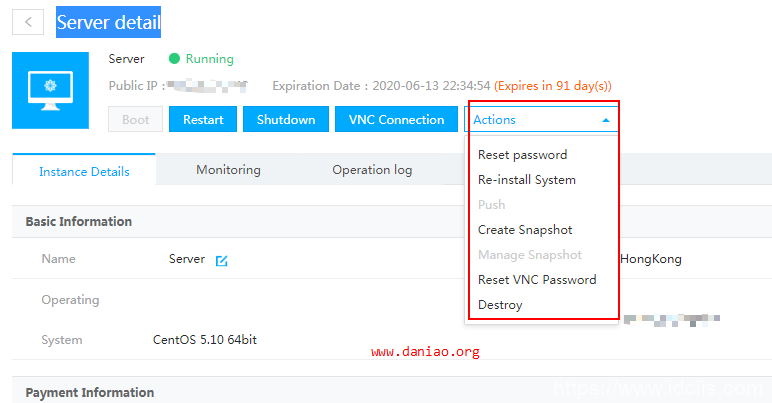Click the Expires in 91 days notice
Image resolution: width=772 pixels, height=403 pixels.
[553, 86]
